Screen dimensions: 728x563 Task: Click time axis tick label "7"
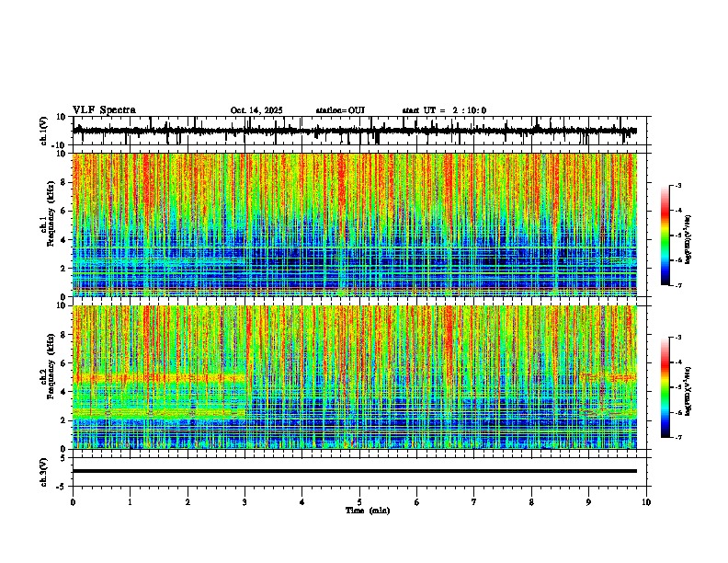click(474, 502)
